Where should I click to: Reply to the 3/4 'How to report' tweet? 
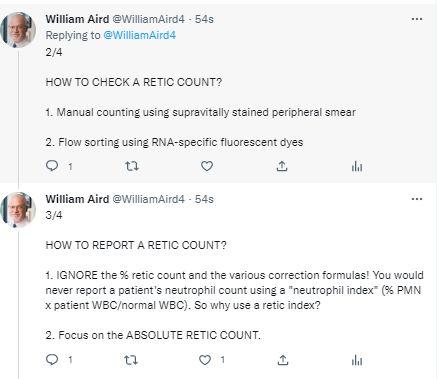(x=52, y=359)
